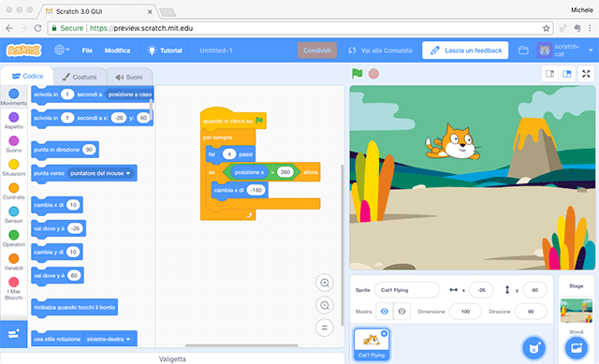Viewport: 599px width, 364px height.
Task: Open the language globe menu
Action: 62,50
